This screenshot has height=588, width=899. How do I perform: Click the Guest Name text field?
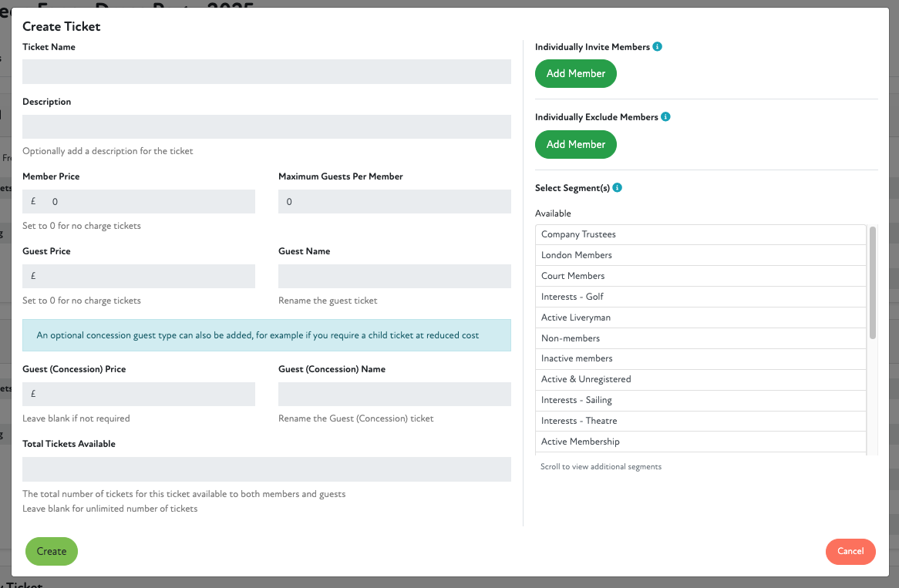(394, 277)
